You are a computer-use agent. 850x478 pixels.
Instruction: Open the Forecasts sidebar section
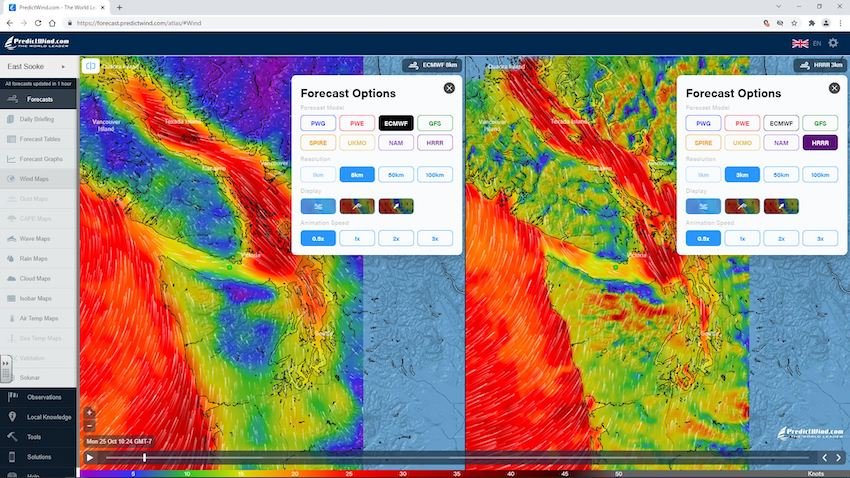38,99
